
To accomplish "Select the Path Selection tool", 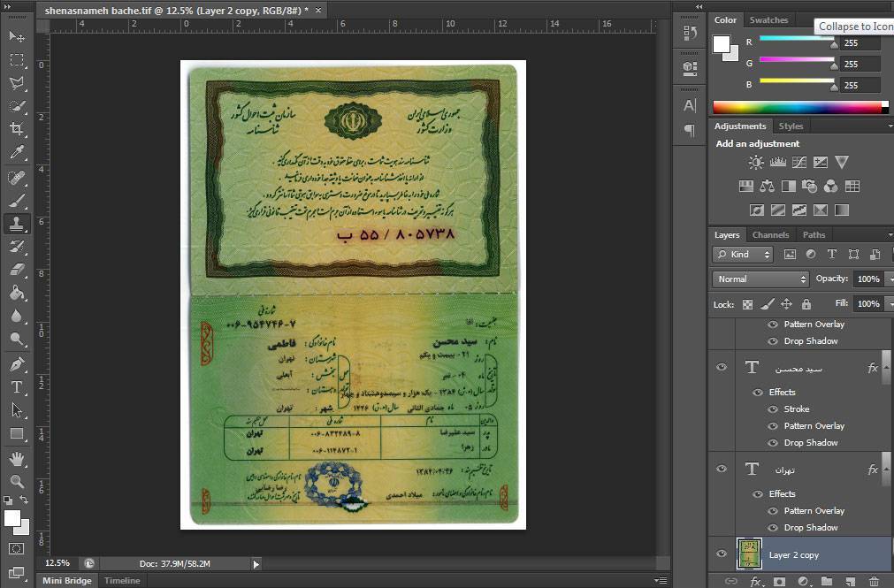I will (x=17, y=410).
